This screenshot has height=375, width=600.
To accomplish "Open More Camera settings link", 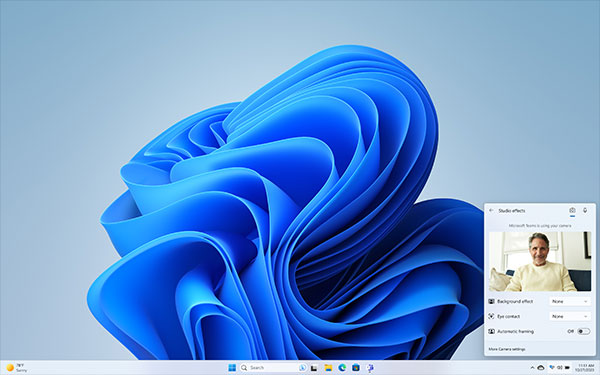I will tap(507, 349).
